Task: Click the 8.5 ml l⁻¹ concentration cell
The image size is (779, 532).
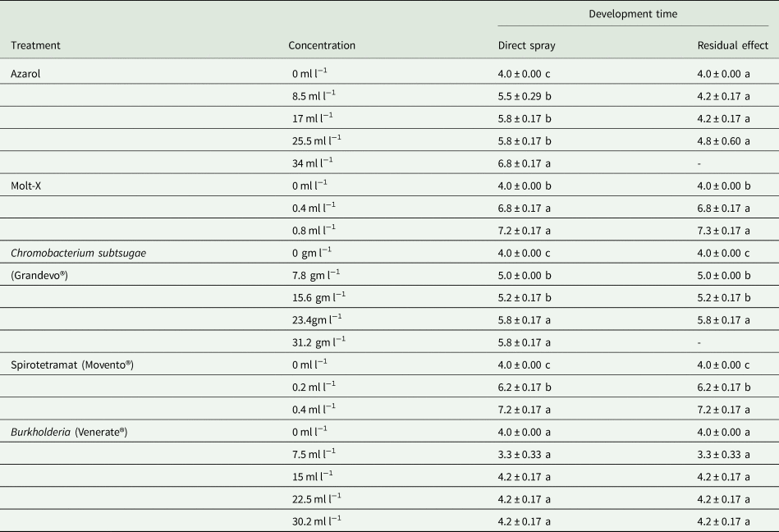Action: coord(314,95)
